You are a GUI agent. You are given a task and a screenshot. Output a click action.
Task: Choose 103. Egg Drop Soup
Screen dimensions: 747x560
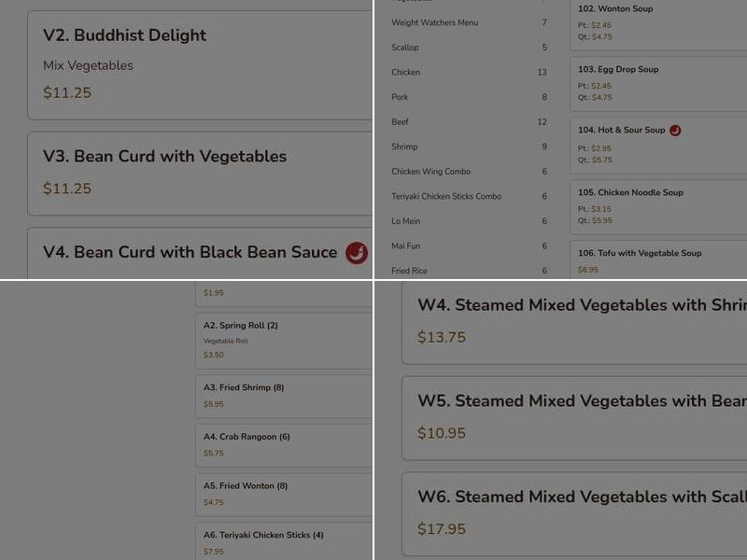(x=658, y=83)
